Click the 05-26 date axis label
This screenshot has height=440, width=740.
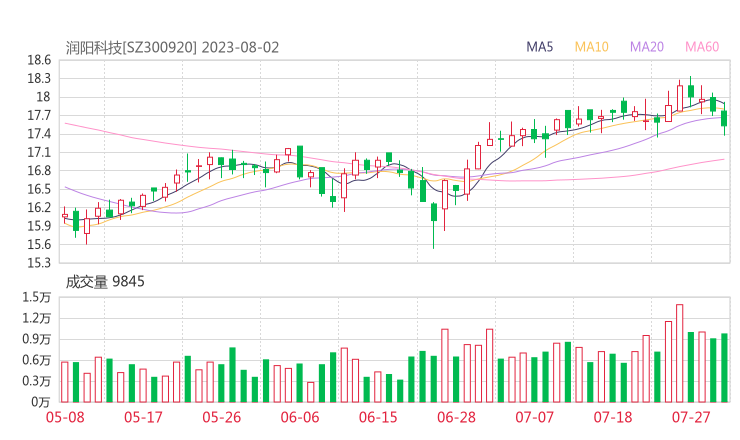click(222, 417)
